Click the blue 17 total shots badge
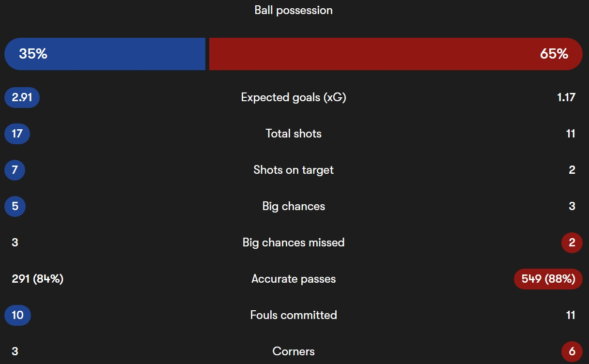The height and width of the screenshot is (364, 589). click(x=17, y=134)
